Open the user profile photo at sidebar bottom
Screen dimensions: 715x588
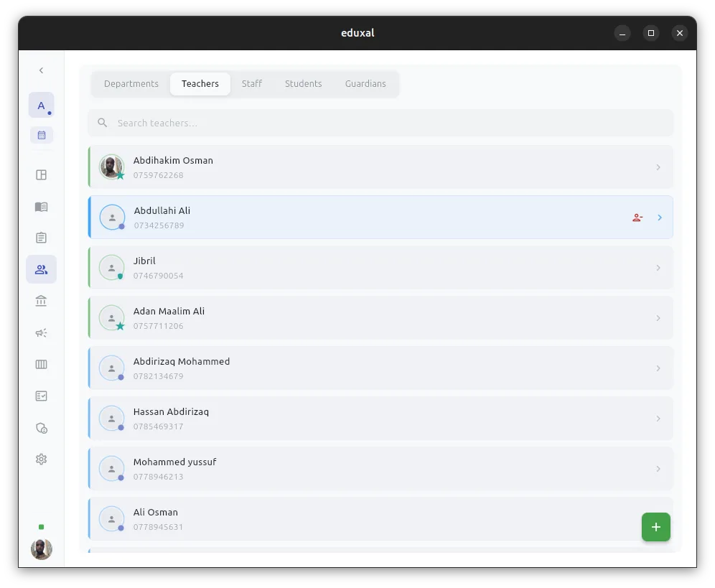coord(41,549)
